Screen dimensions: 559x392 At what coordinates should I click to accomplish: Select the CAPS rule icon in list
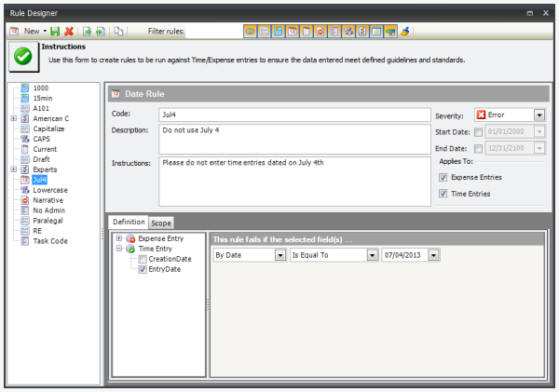(25, 139)
